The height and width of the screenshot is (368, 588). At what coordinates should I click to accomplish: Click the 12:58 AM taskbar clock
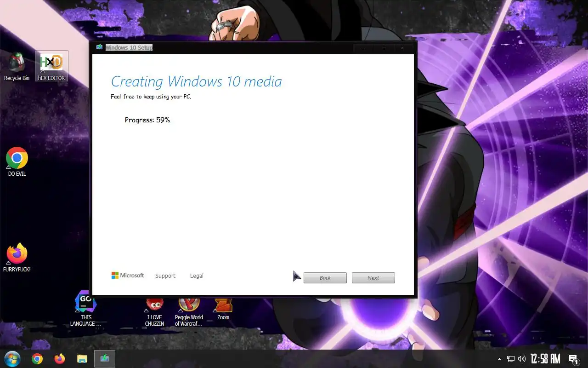(x=545, y=359)
